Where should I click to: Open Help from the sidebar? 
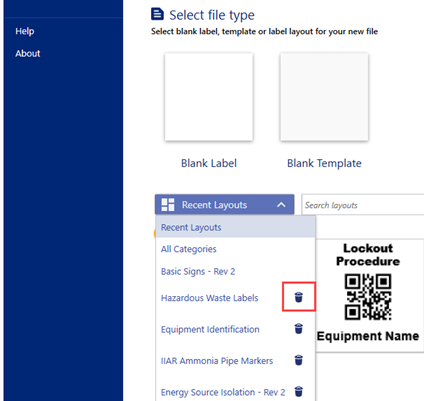(x=25, y=31)
